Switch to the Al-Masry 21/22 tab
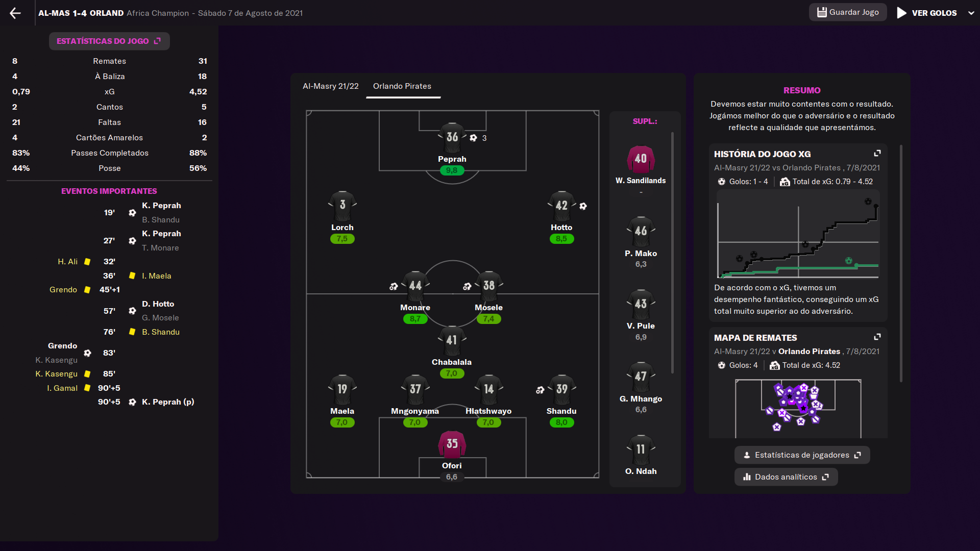 (x=331, y=86)
